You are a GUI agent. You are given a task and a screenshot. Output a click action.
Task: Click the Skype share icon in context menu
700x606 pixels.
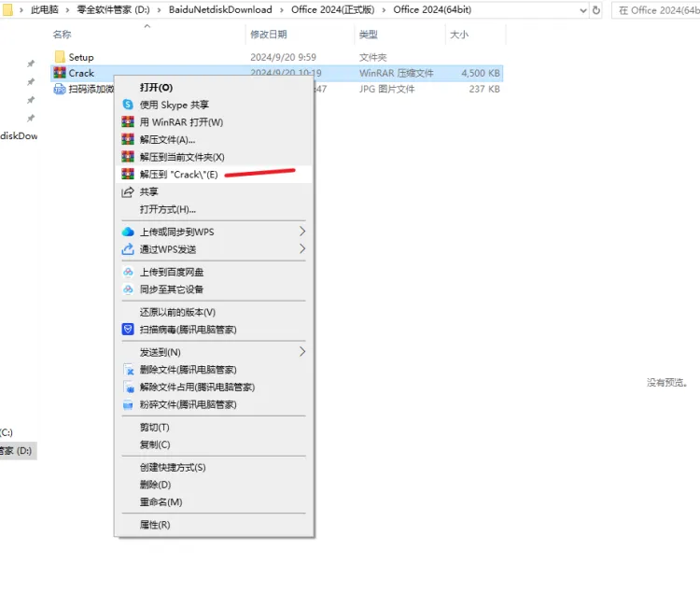coord(129,105)
